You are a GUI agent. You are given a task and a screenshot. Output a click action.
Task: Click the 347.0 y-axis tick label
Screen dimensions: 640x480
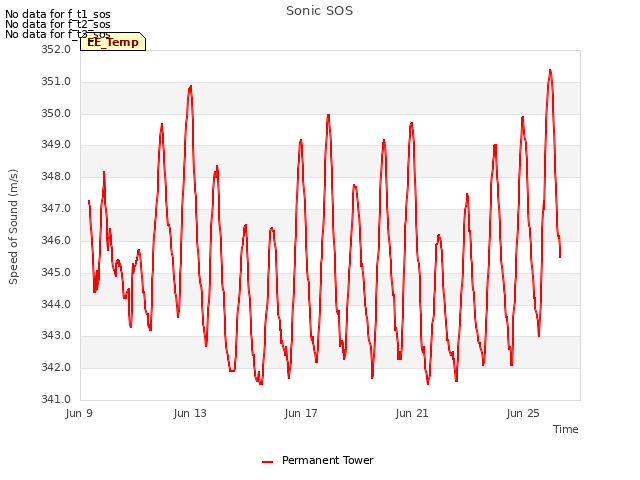56,208
